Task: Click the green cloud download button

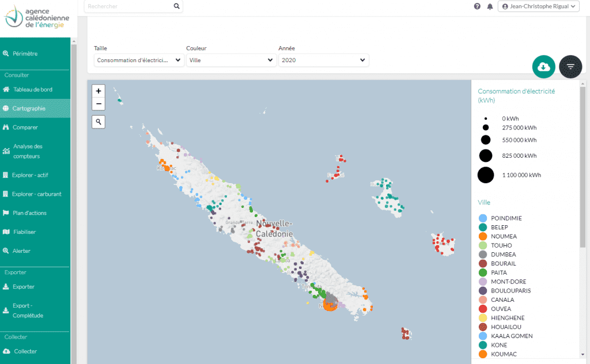Action: (x=543, y=67)
